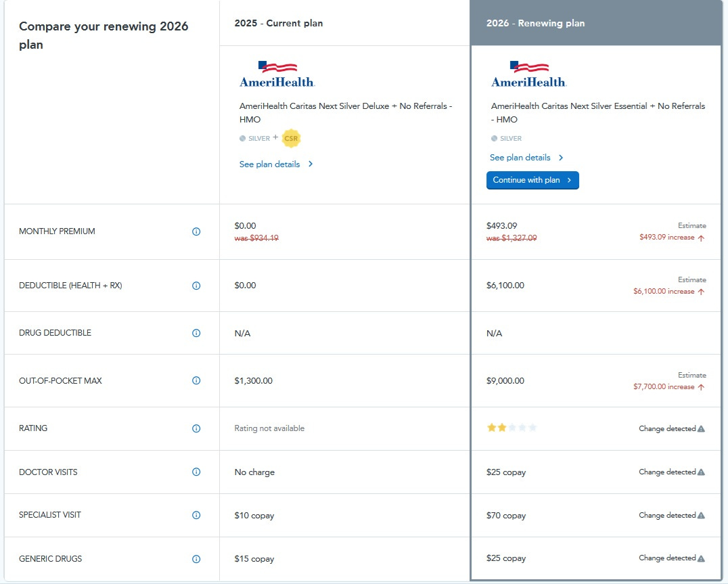Click the warning icon in Rating row
The height and width of the screenshot is (584, 728).
(701, 428)
